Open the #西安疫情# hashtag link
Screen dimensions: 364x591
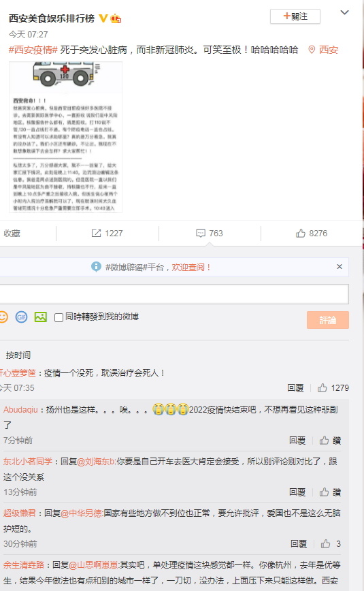[x=33, y=50]
